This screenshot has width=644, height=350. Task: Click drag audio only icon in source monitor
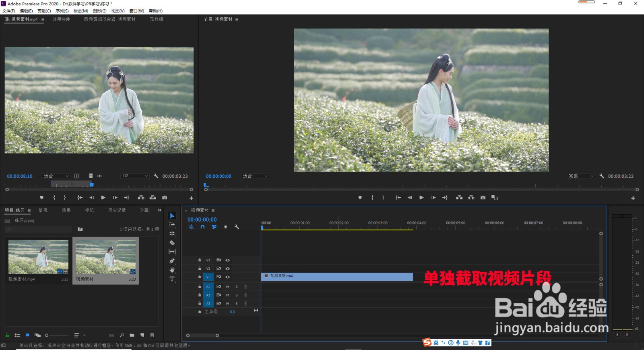coord(99,176)
